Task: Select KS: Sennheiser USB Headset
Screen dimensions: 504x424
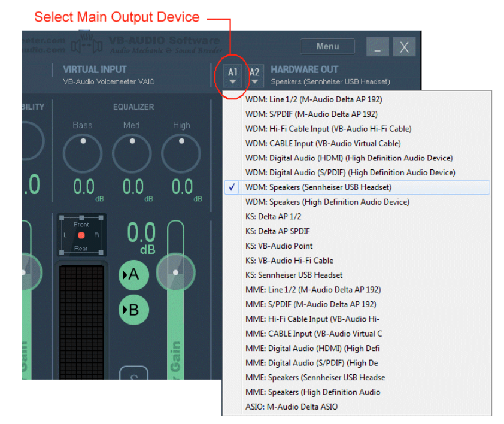Action: point(357,275)
